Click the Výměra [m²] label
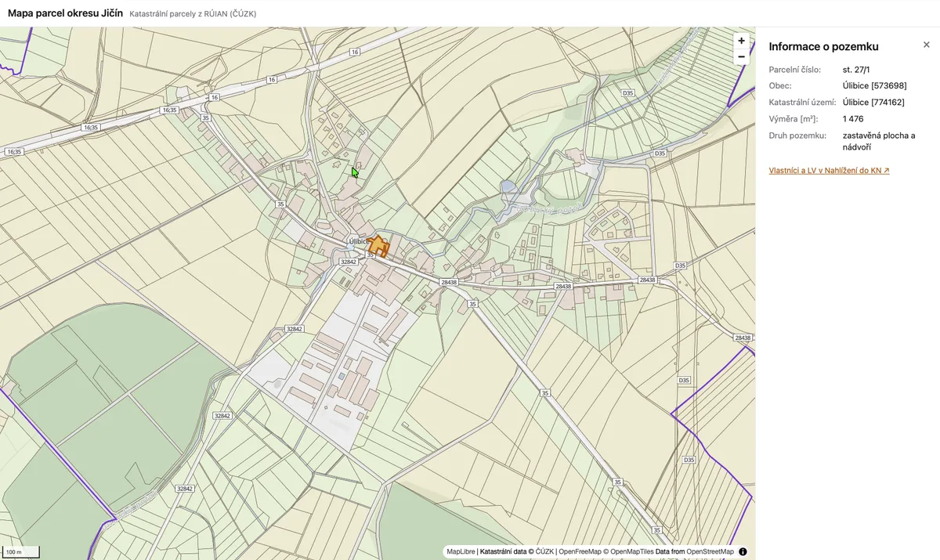This screenshot has width=940, height=560. [794, 119]
